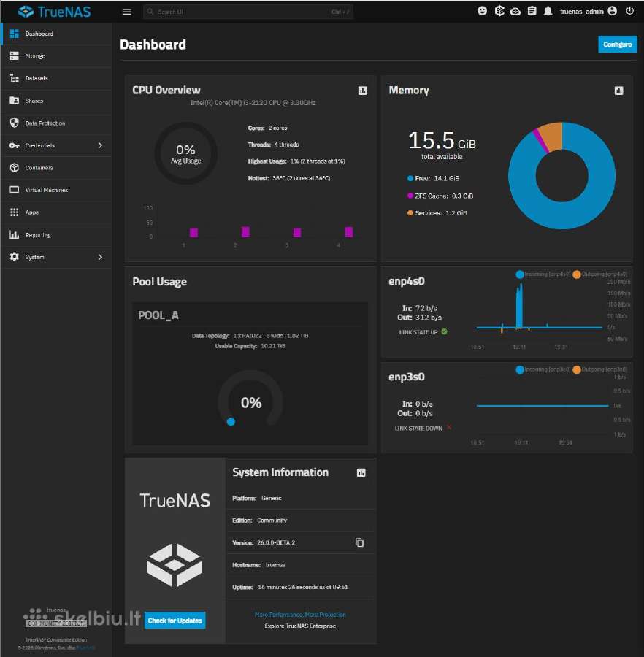Viewport: 644px width, 657px height.
Task: Open the Data Protection shield icon
Action: coord(15,123)
